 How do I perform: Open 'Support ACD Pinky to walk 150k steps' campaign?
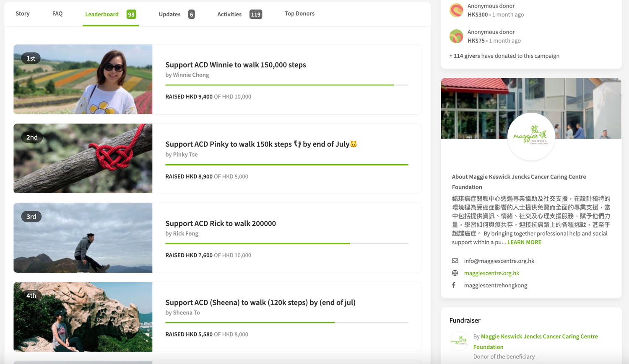261,144
